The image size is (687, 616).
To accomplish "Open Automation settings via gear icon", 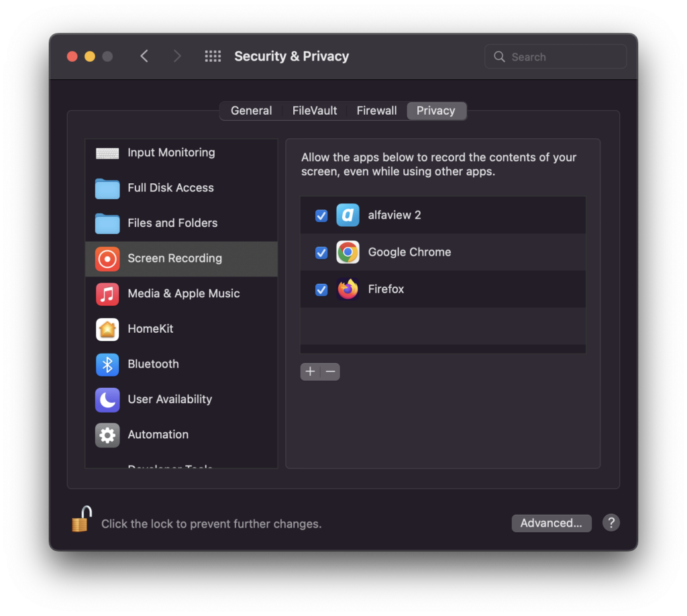I will pos(107,435).
